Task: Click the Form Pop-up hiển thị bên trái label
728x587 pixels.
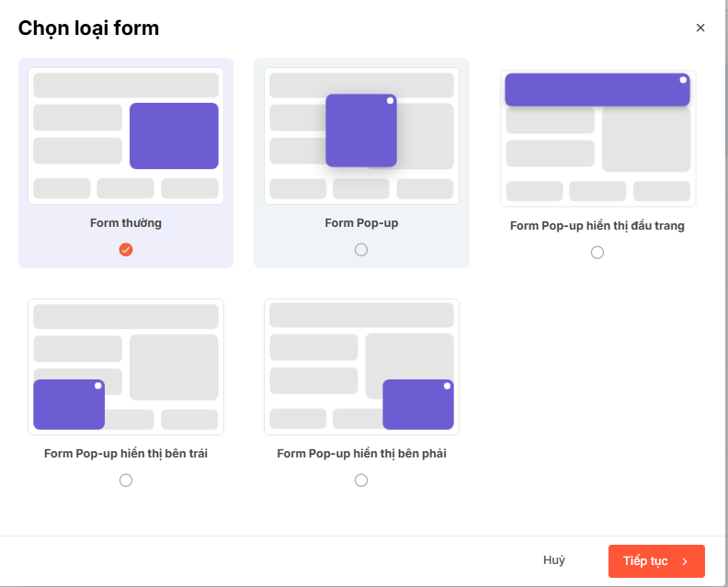Action: 126,454
